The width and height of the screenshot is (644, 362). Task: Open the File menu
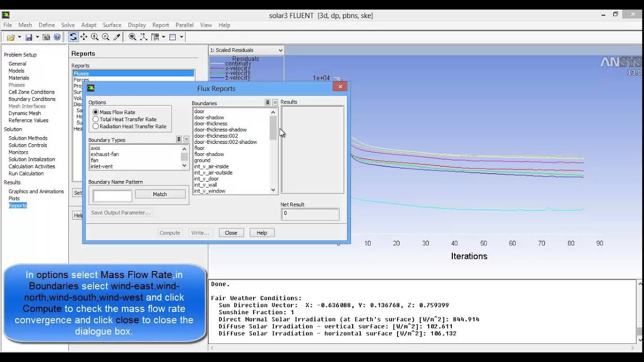click(8, 25)
